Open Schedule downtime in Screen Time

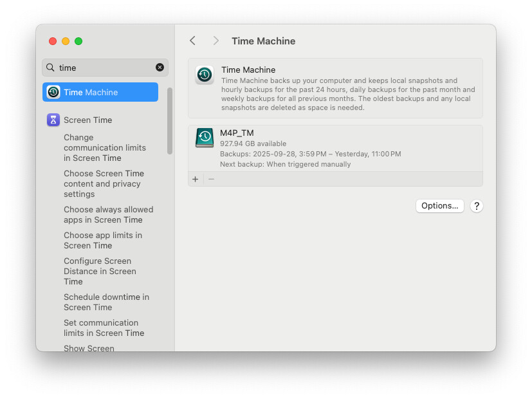pyautogui.click(x=106, y=302)
